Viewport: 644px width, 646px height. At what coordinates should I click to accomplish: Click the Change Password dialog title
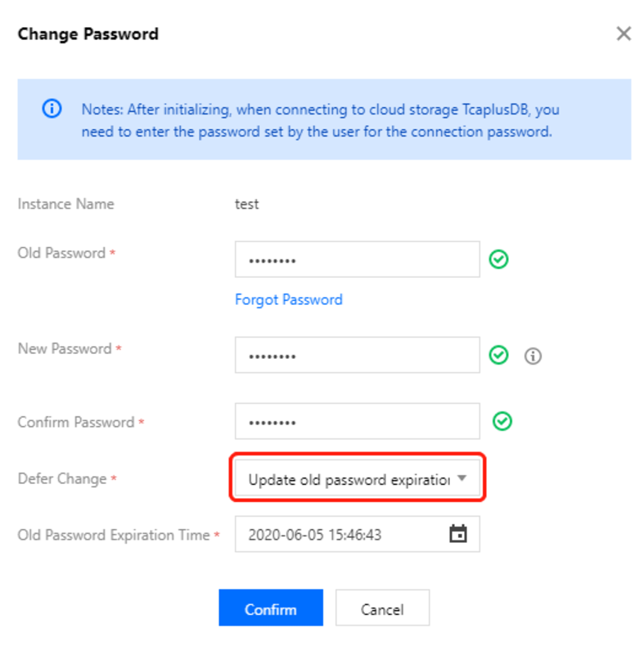(88, 34)
